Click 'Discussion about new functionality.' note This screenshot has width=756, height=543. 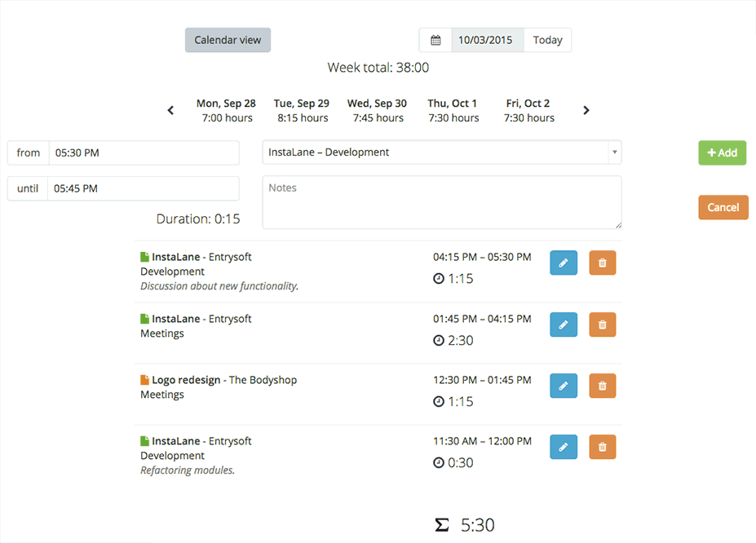(x=219, y=286)
